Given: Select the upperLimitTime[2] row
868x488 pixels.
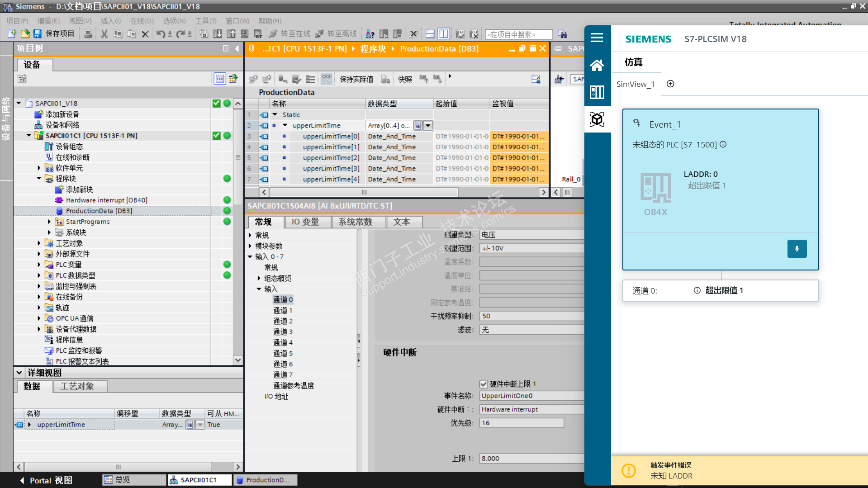Looking at the screenshot, I should [396, 158].
